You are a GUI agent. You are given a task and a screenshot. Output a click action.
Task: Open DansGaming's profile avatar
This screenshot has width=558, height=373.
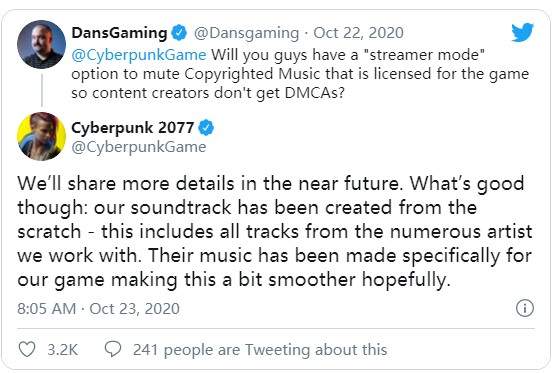coord(41,44)
